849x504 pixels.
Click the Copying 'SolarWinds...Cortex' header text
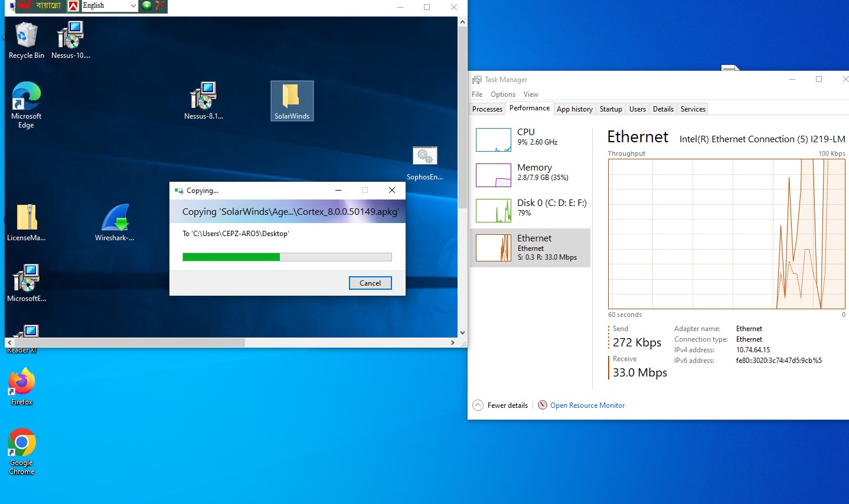tap(290, 212)
